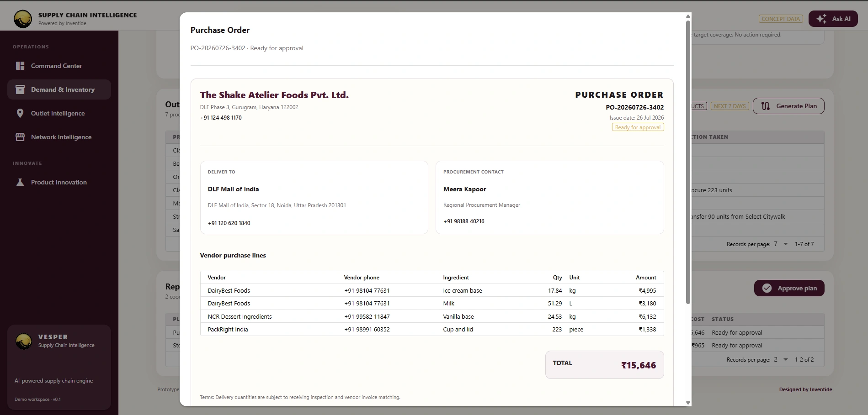Image resolution: width=868 pixels, height=415 pixels.
Task: Navigate to Network Intelligence
Action: 59,137
